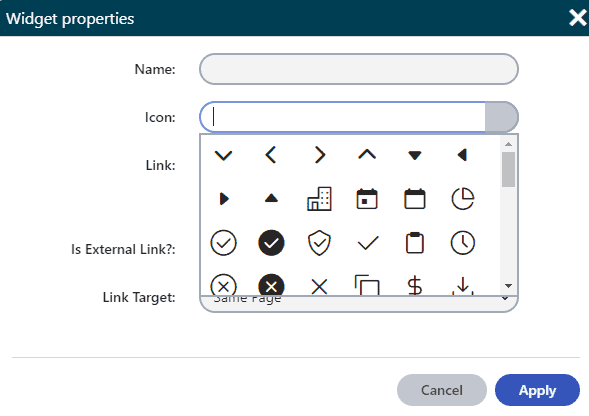Close the Widget properties dialog

tap(578, 18)
